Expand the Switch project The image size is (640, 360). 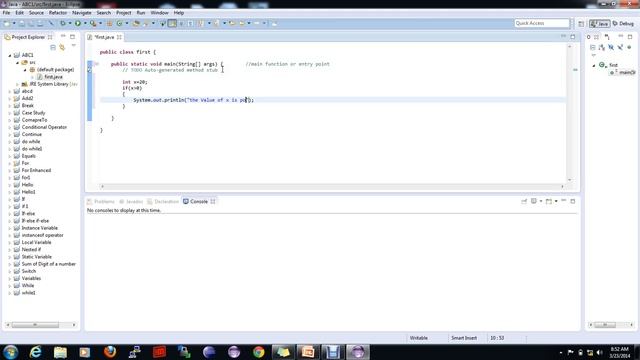pos(10,271)
